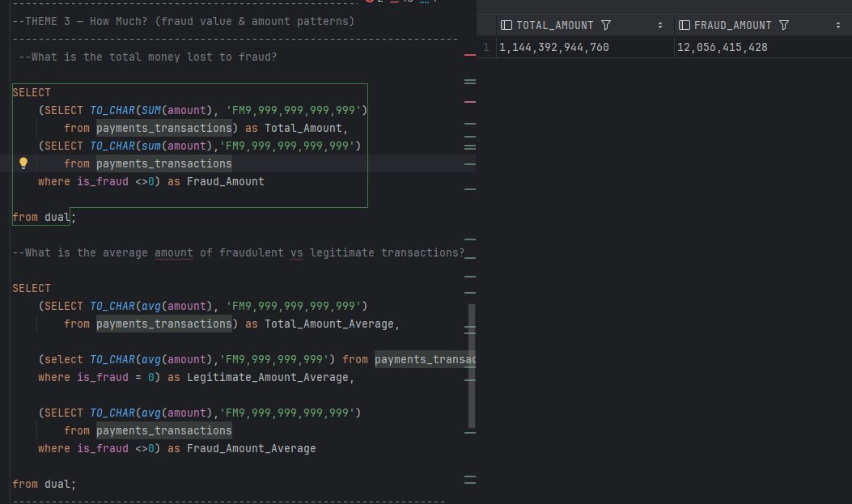
Task: Click the red error stripe mark near top
Action: [x=470, y=55]
